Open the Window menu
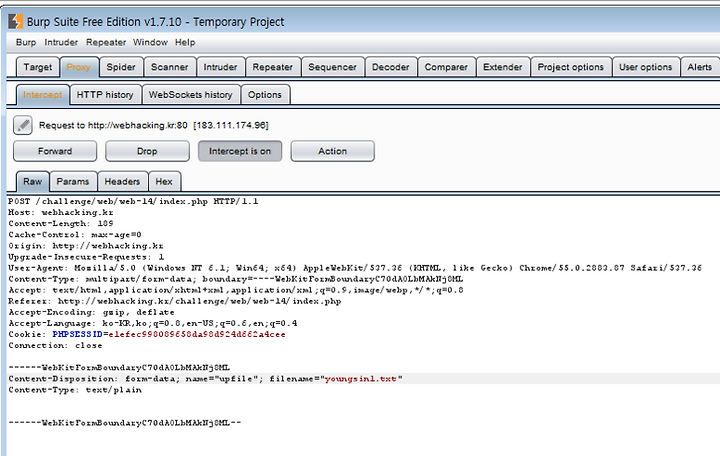The image size is (720, 456). tap(150, 42)
